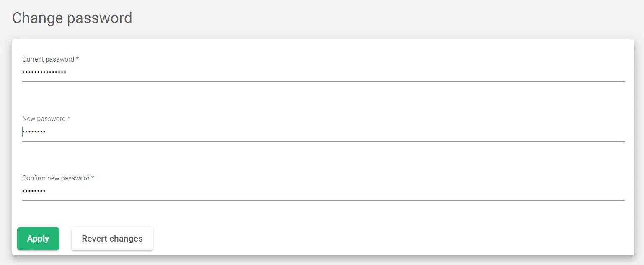Select the Current password label
The width and height of the screenshot is (644, 265).
[47, 59]
